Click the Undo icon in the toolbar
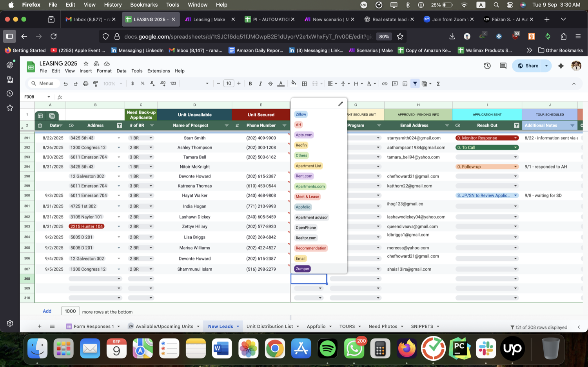588x367 pixels. [65, 83]
